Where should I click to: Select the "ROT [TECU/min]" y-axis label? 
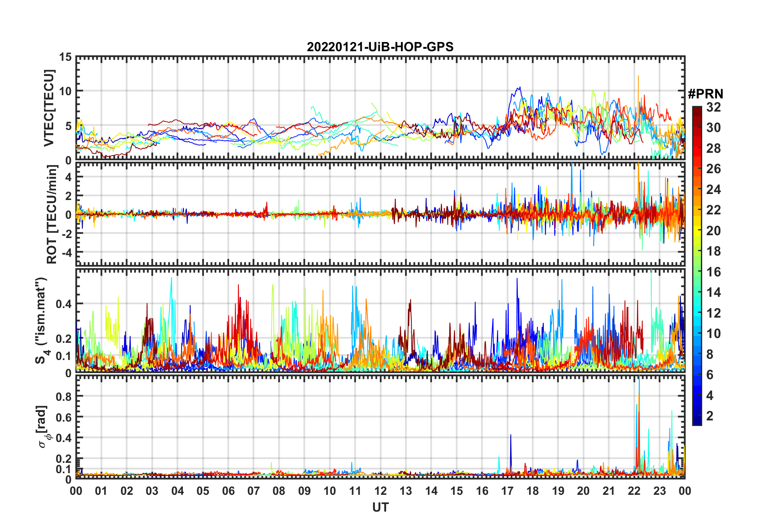[x=52, y=214]
